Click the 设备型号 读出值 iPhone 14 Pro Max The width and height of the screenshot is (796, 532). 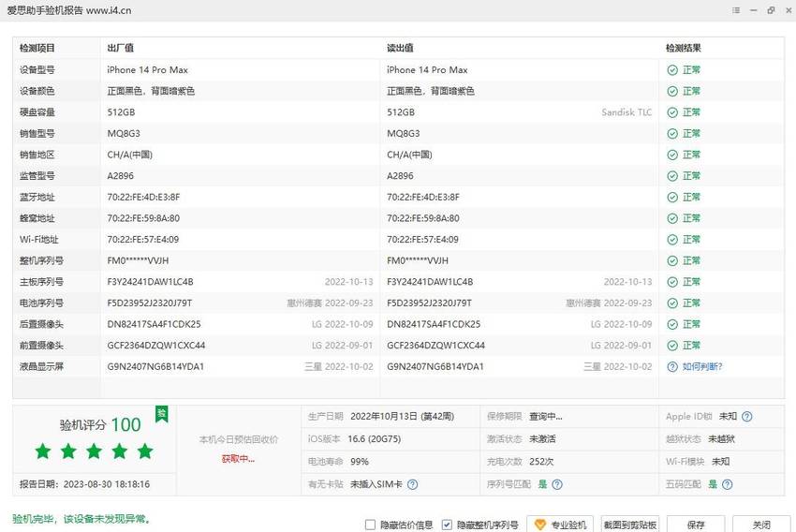pos(427,70)
